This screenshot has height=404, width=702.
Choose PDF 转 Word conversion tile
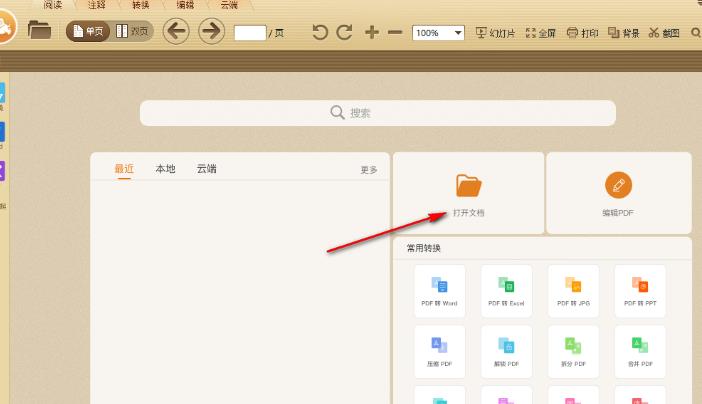(440, 291)
